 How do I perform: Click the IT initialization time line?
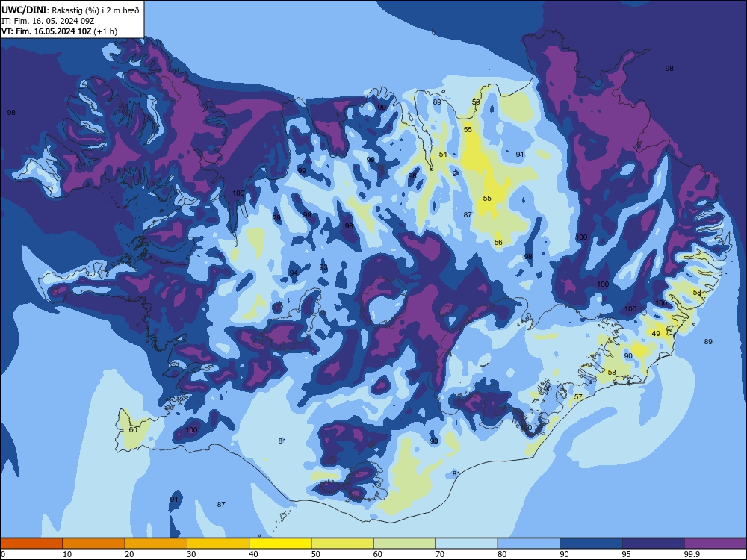(48, 21)
